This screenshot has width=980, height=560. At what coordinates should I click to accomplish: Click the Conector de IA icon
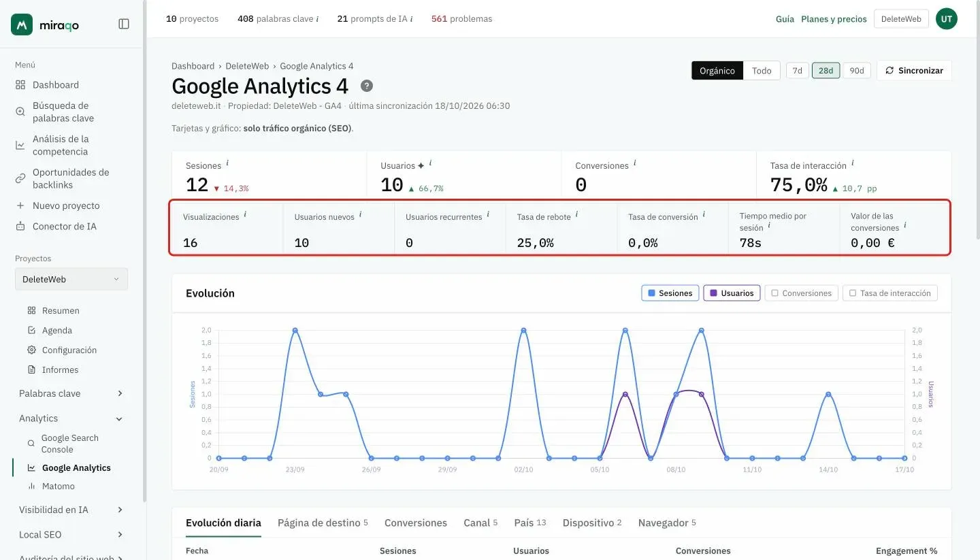click(x=20, y=227)
